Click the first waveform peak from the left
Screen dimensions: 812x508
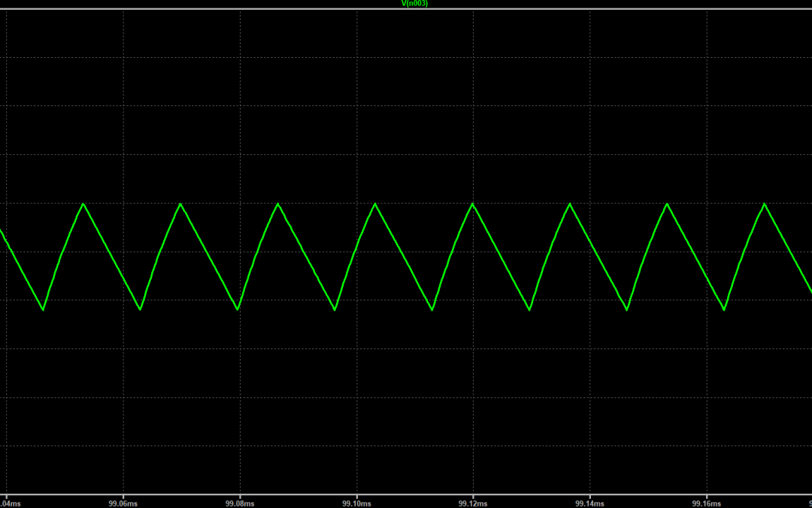pos(83,204)
